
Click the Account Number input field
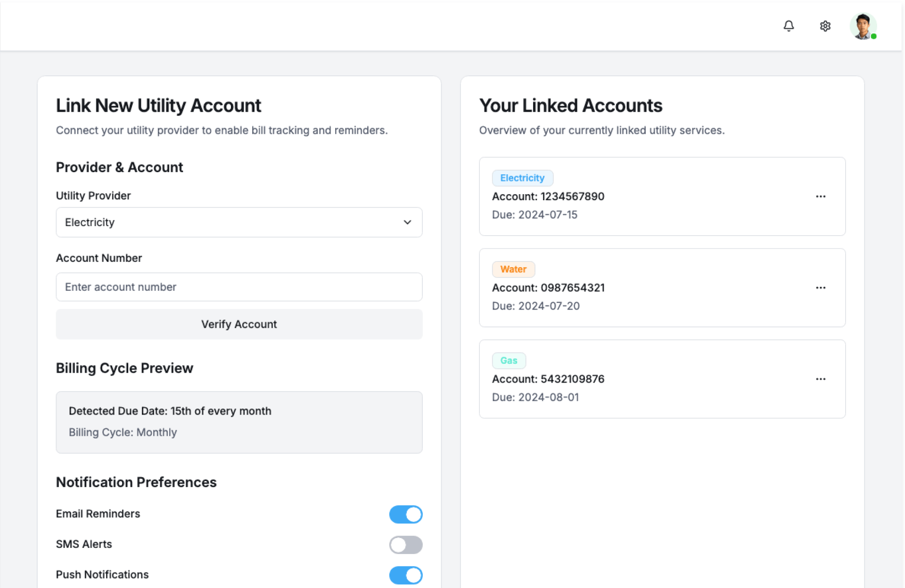click(239, 287)
